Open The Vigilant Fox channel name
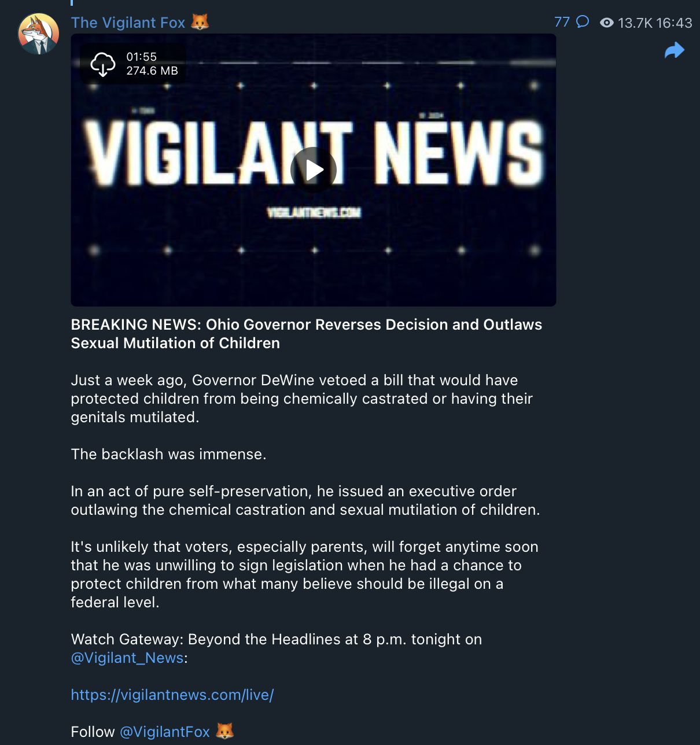 click(x=128, y=23)
